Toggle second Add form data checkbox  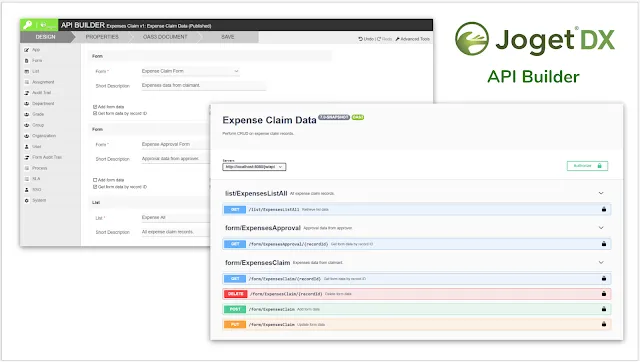click(95, 180)
